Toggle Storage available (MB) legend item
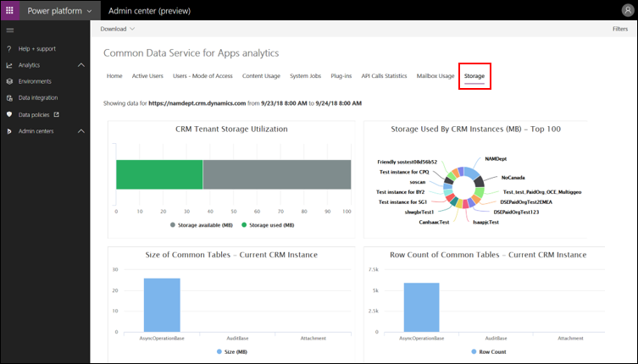This screenshot has height=364, width=638. click(x=201, y=225)
